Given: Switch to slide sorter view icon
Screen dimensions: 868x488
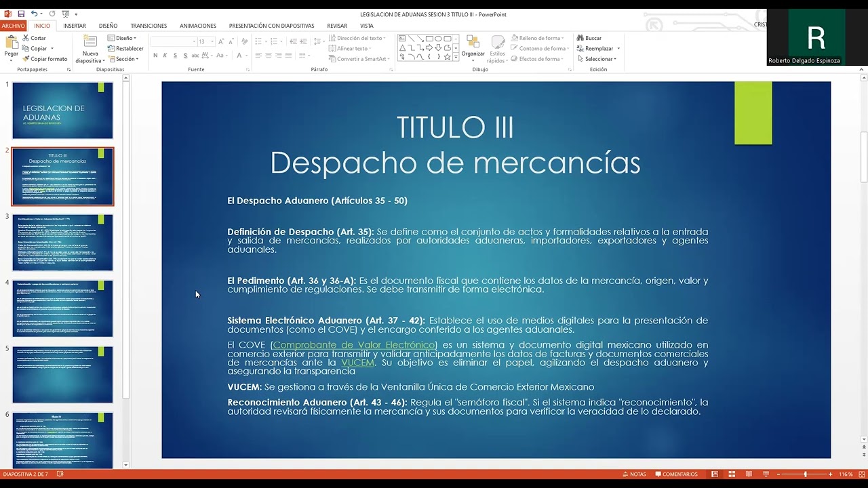Looking at the screenshot, I should point(732,474).
